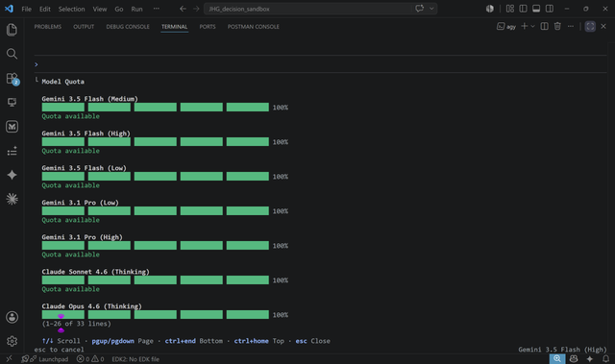Image resolution: width=615 pixels, height=364 pixels.
Task: Open the Search view in activity bar
Action: point(12,54)
